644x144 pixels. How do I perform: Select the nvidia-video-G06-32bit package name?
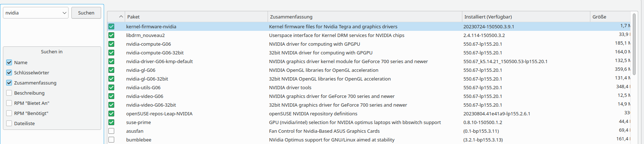(x=151, y=105)
